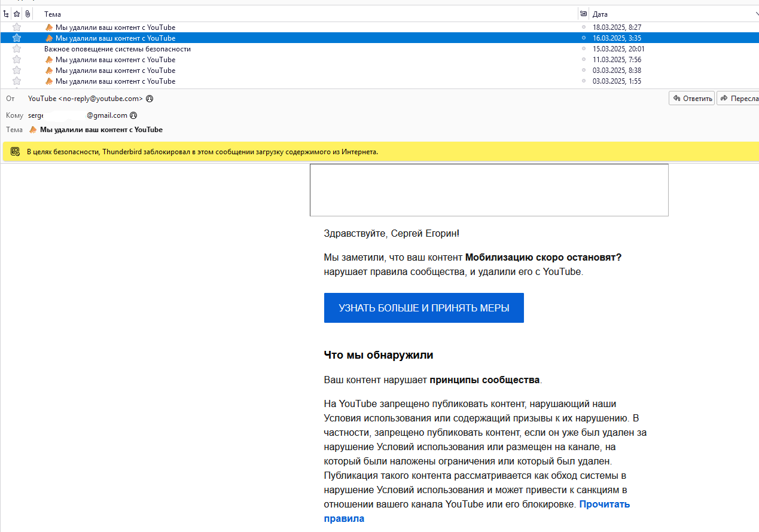Star the message dated 03.03.2025, 1:55
The image size is (759, 532).
[x=17, y=81]
